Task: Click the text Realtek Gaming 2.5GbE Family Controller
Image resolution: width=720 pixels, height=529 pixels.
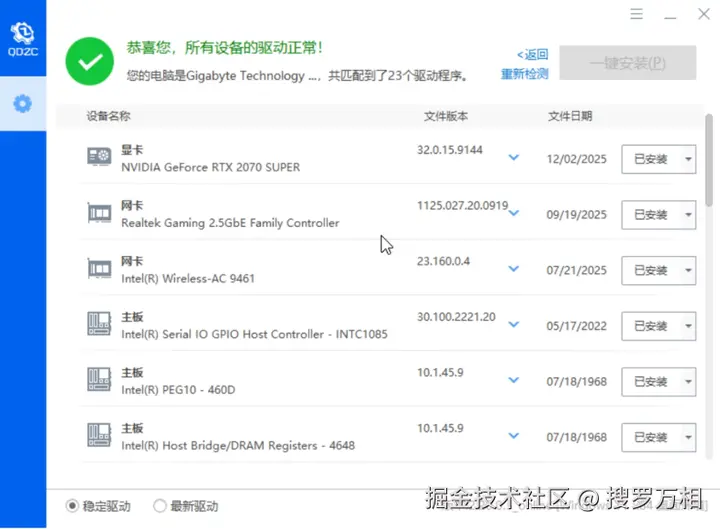Action: 230,223
